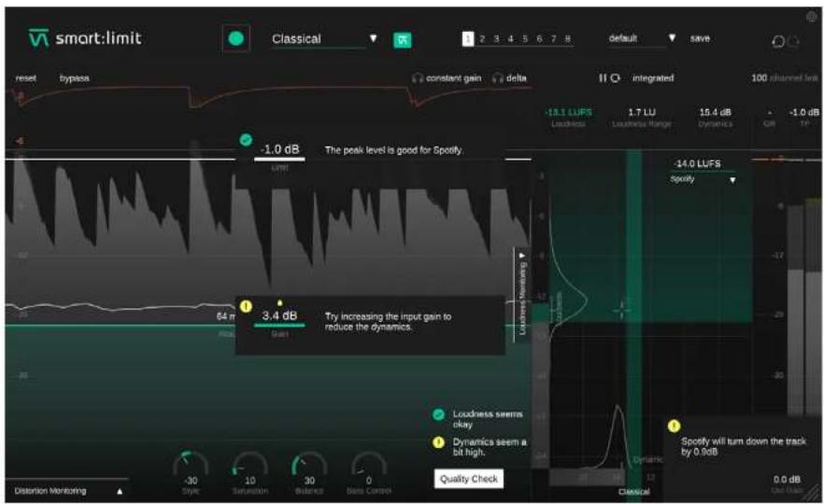
Task: Select state 6
Action: (x=539, y=39)
